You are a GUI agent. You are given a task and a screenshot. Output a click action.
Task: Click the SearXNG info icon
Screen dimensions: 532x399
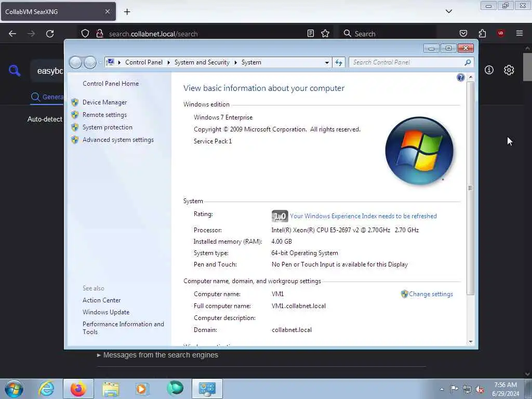(x=489, y=70)
